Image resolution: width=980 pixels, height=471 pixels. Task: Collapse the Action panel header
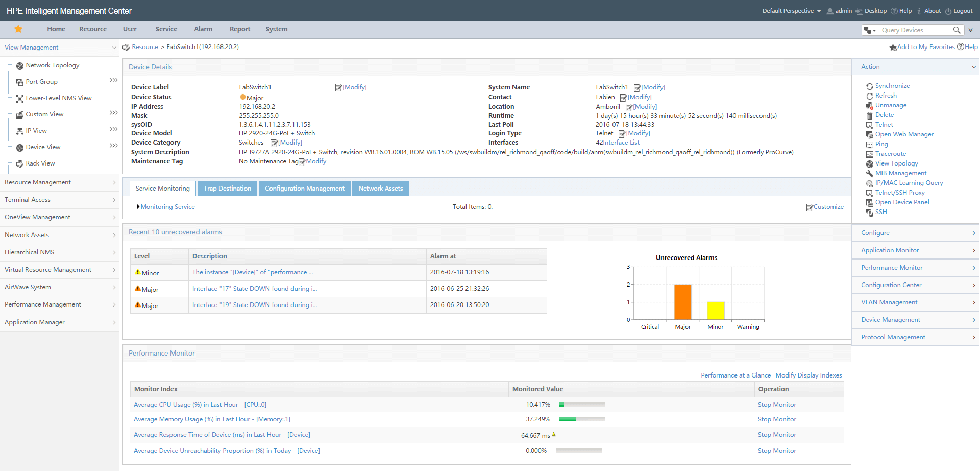(974, 67)
